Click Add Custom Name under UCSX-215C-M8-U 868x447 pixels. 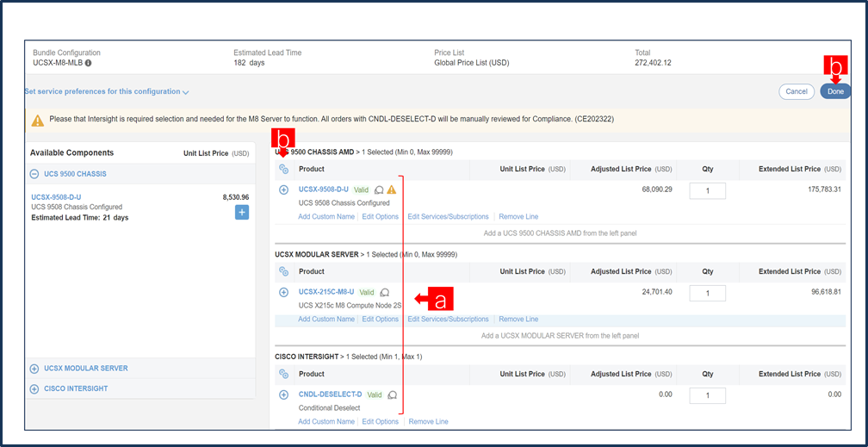point(326,319)
